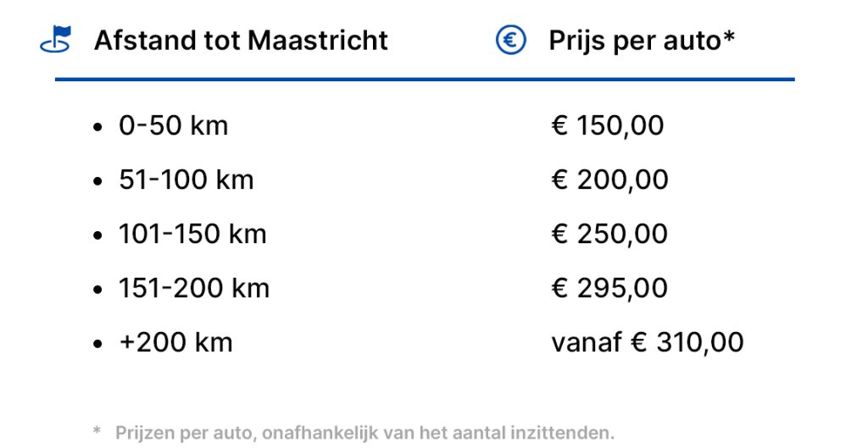Select the +200 km distance entry
Image resolution: width=868 pixels, height=448 pixels.
click(x=175, y=343)
